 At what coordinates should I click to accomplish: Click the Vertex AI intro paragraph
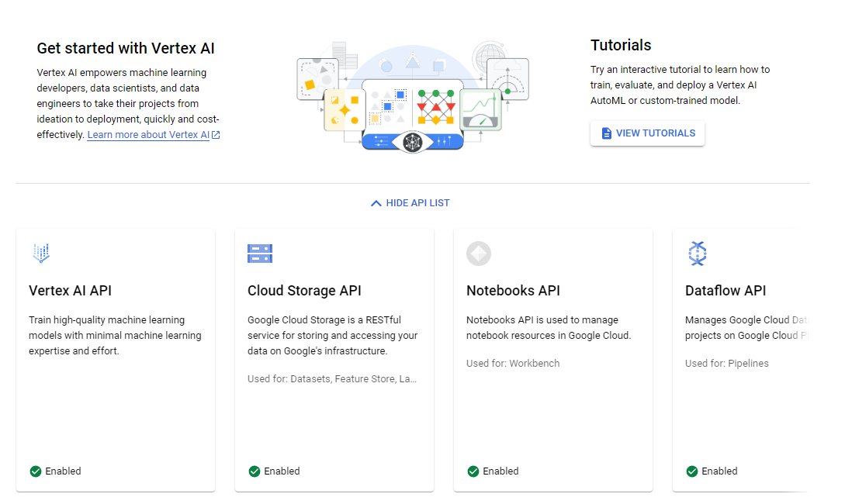(128, 103)
